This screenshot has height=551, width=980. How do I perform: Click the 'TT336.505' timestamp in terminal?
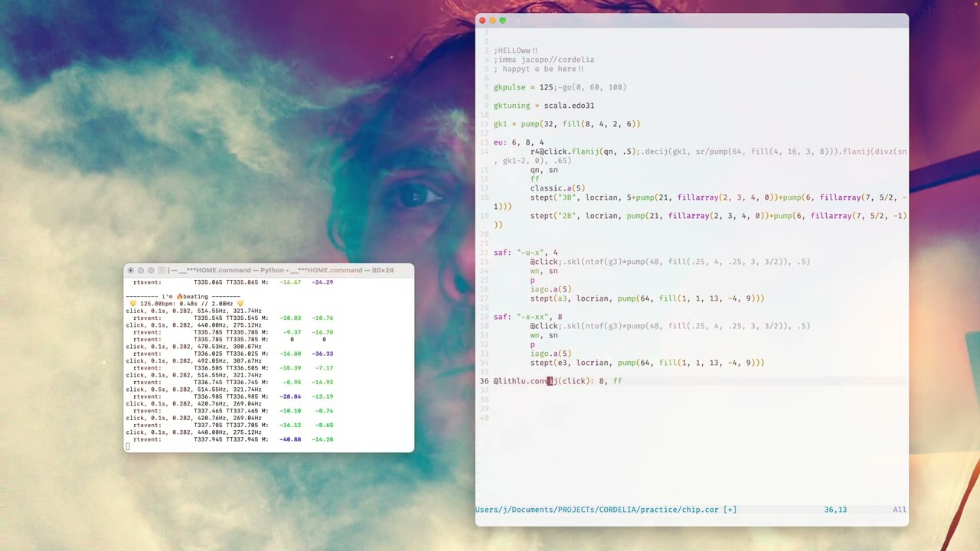[x=242, y=368]
